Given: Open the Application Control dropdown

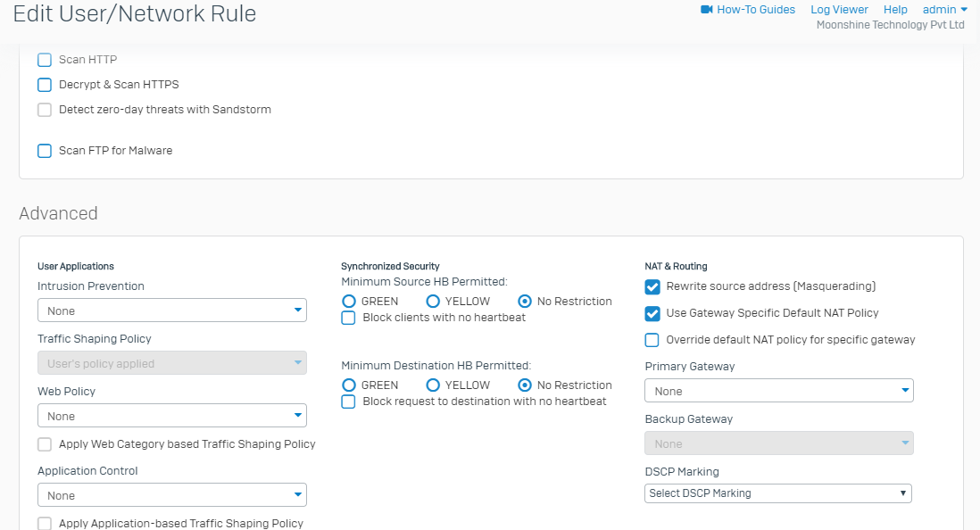Looking at the screenshot, I should (x=172, y=495).
